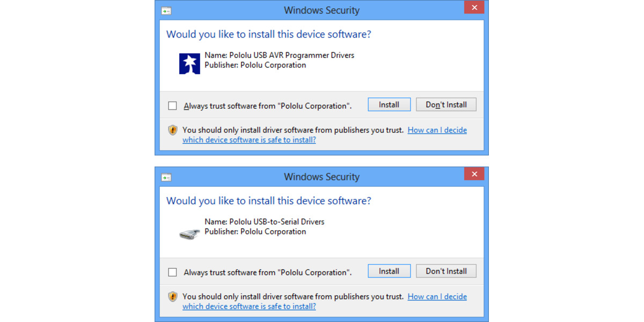Click the security shield warning icon in top dialog
Viewport: 644px width, 322px height.
click(x=172, y=130)
